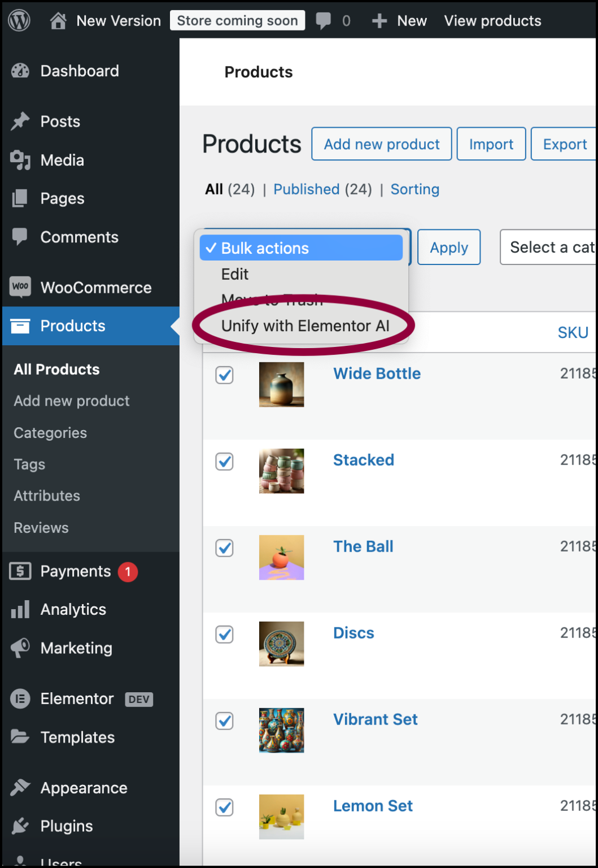Open Marketing via the megaphone icon
This screenshot has height=868, width=598.
tap(20, 648)
